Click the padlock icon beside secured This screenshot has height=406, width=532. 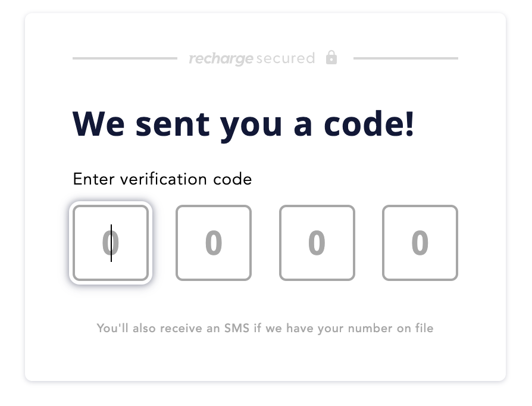(x=331, y=57)
